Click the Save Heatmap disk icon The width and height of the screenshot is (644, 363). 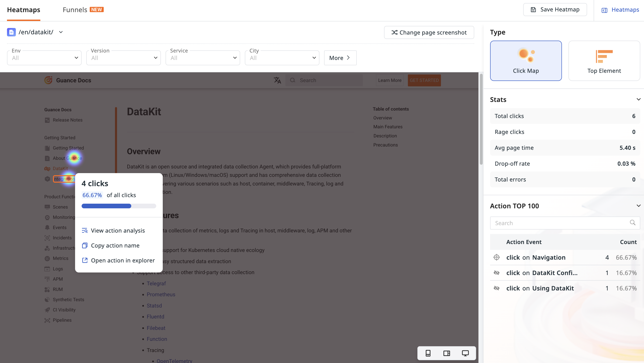[533, 10]
